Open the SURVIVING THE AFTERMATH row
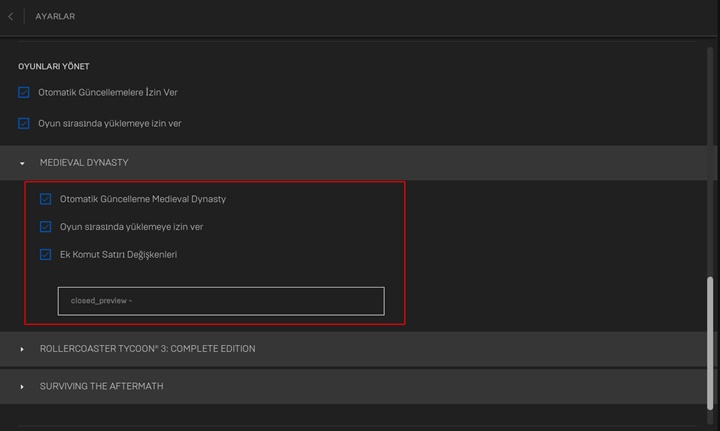This screenshot has width=720, height=431. [x=101, y=386]
